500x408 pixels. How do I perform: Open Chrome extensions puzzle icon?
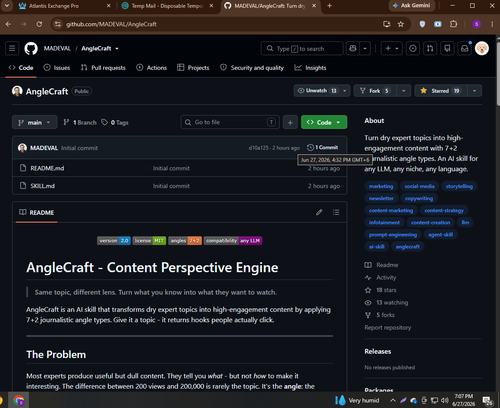pyautogui.click(x=454, y=24)
